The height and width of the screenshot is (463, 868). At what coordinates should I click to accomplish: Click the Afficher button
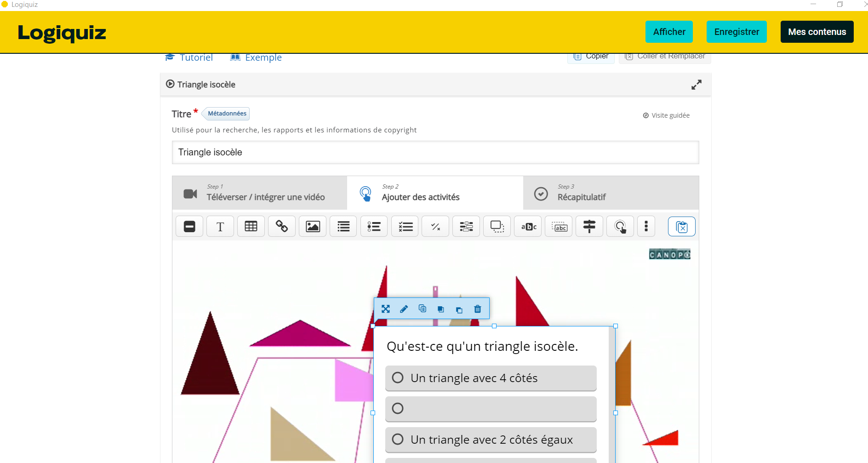click(669, 32)
